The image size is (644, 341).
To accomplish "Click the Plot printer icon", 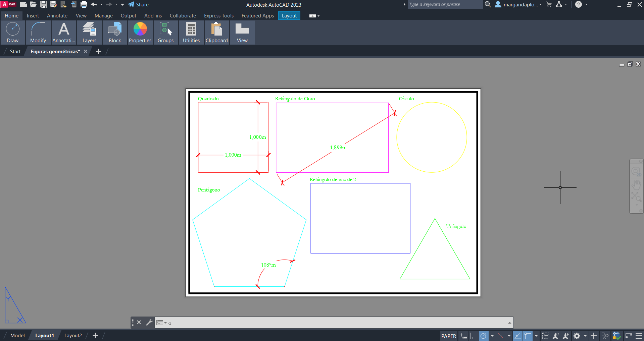I will click(x=84, y=5).
